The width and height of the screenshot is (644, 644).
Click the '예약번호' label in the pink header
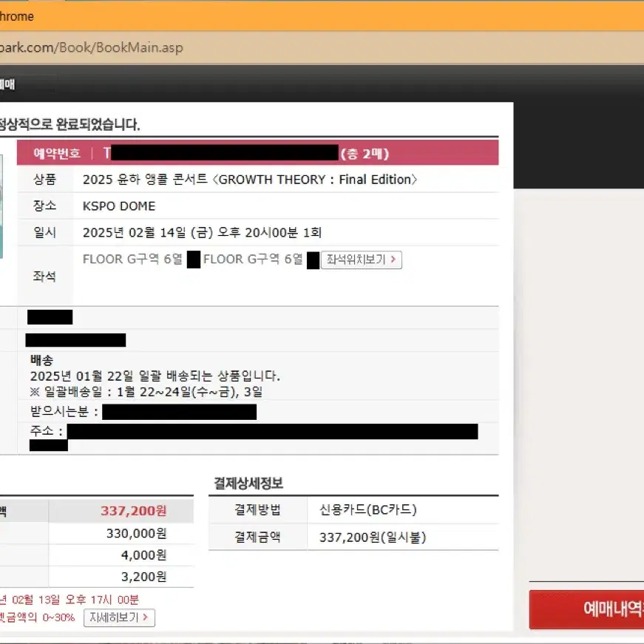[57, 154]
